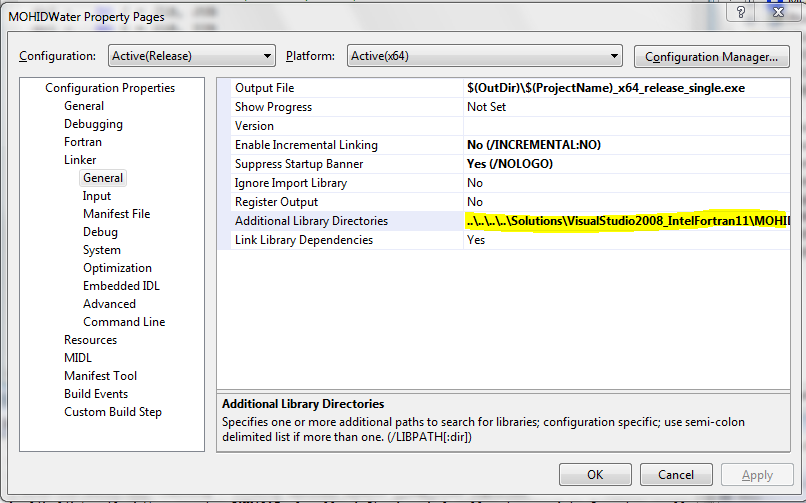The image size is (806, 503).
Task: Select the Fortran tree node
Action: (x=83, y=142)
